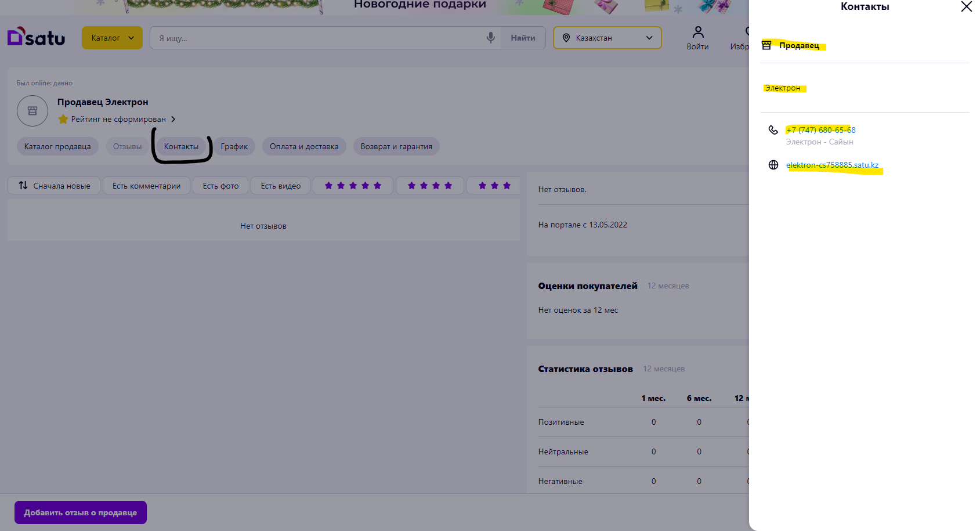Expand the Казахстан region selector

click(x=607, y=38)
